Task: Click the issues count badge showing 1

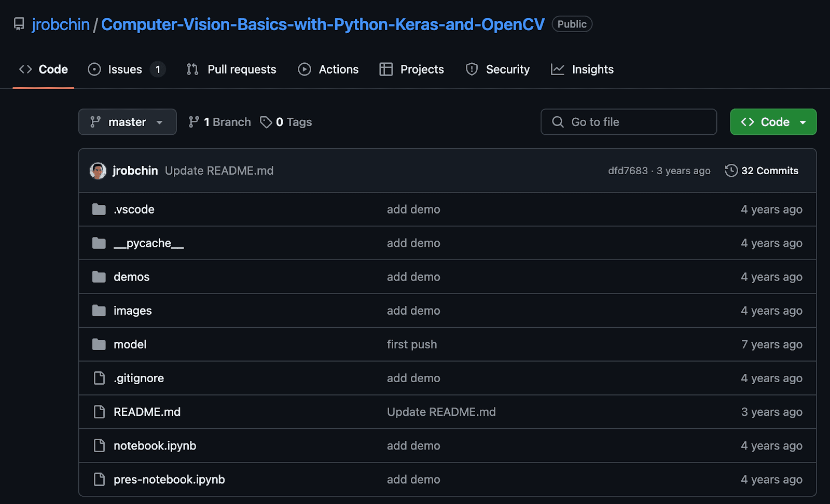Action: tap(158, 69)
